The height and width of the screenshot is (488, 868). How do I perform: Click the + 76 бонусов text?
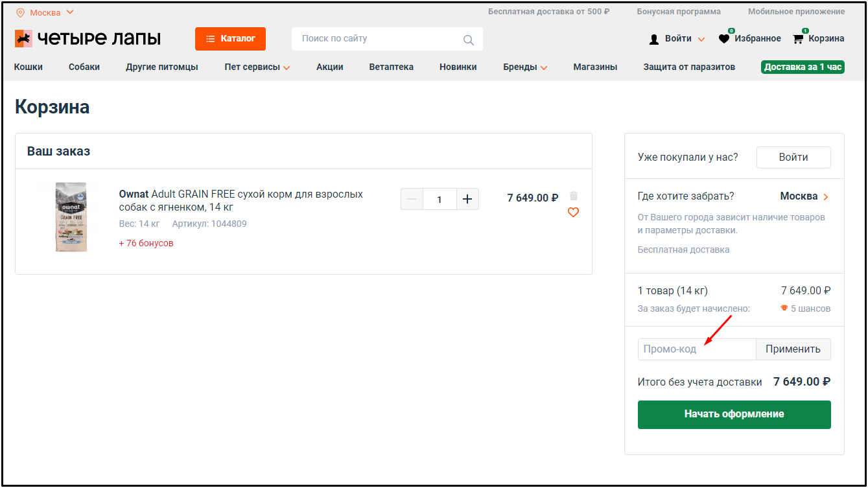click(147, 244)
